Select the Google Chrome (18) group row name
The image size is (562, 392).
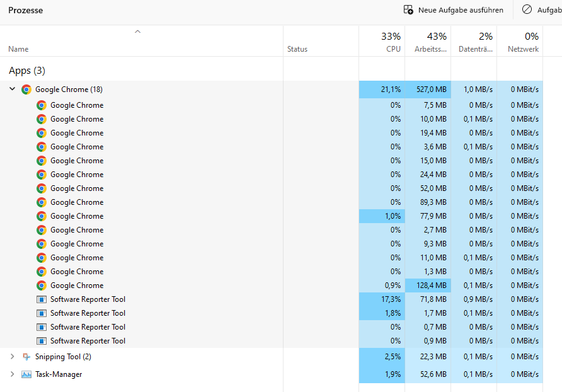[69, 89]
